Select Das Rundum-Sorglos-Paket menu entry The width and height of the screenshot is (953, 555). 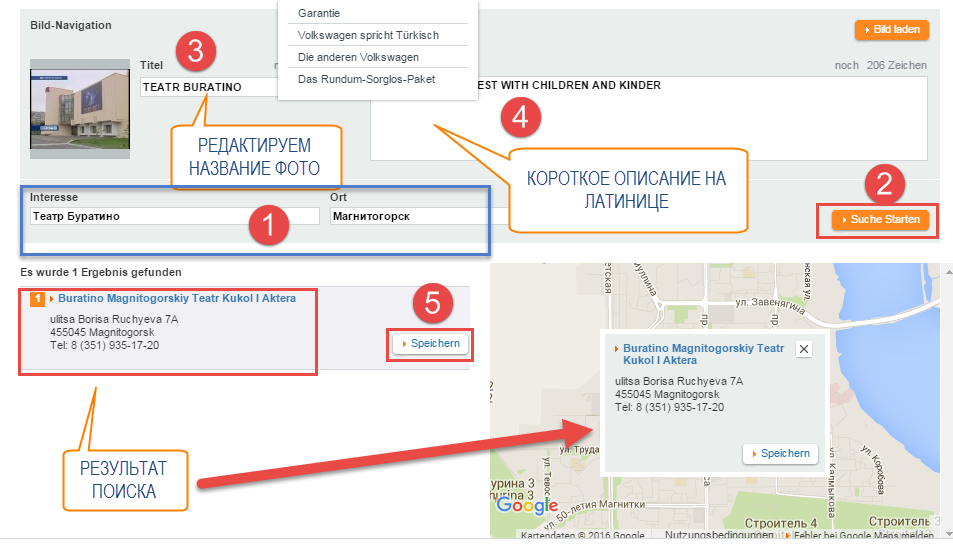pos(366,79)
